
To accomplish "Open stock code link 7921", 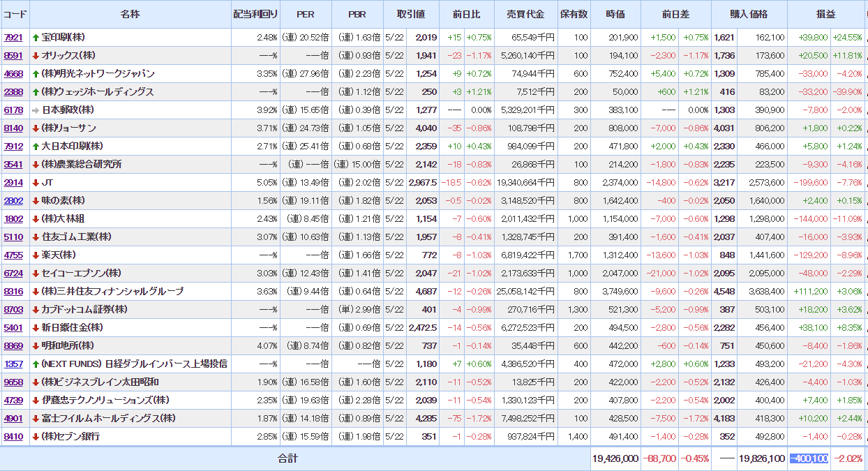I will pyautogui.click(x=13, y=38).
